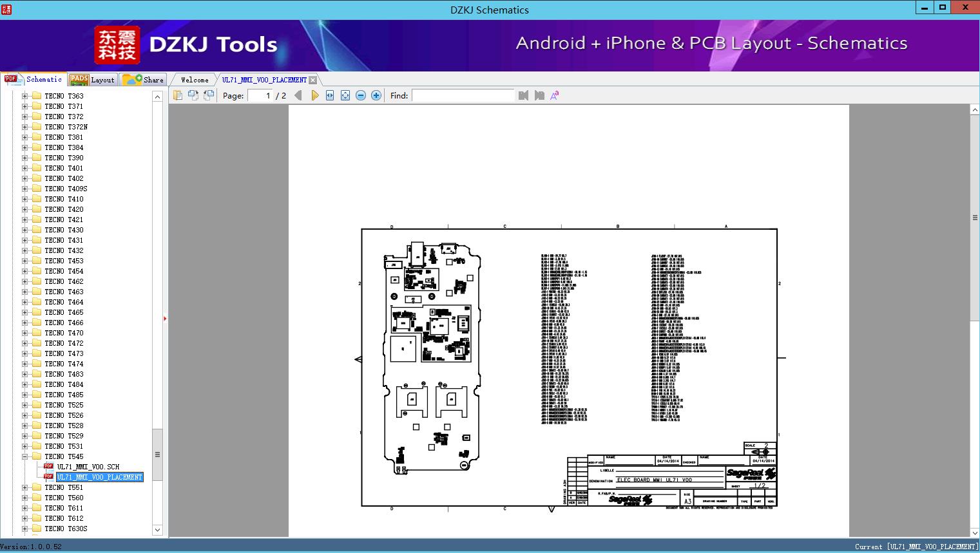Image resolution: width=980 pixels, height=553 pixels.
Task: Click the rotate clockwise toolbar icon
Action: pyautogui.click(x=208, y=95)
